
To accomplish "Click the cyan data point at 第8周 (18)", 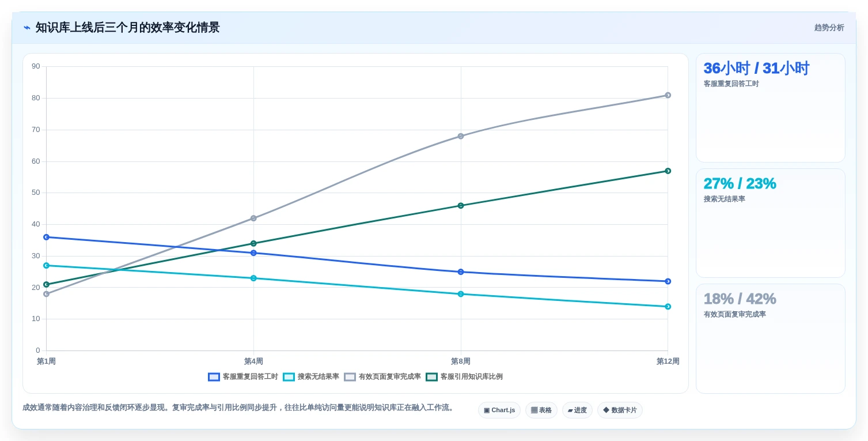I will coord(461,294).
